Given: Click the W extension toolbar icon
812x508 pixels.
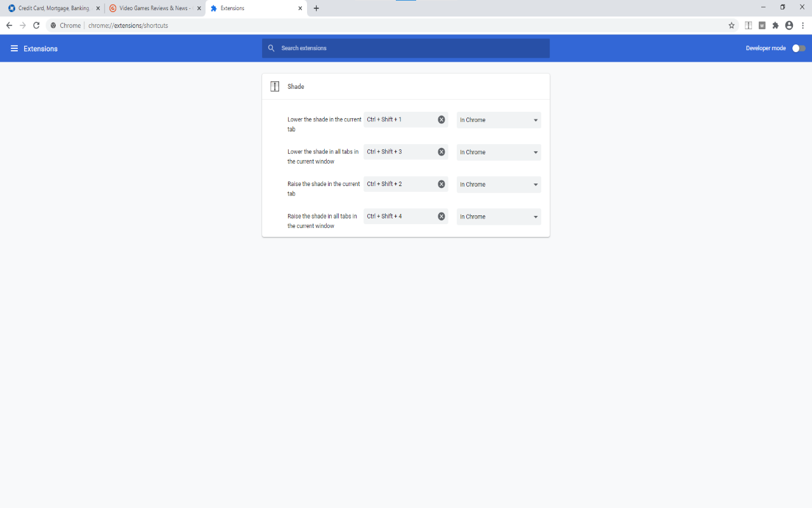Looking at the screenshot, I should (x=762, y=25).
